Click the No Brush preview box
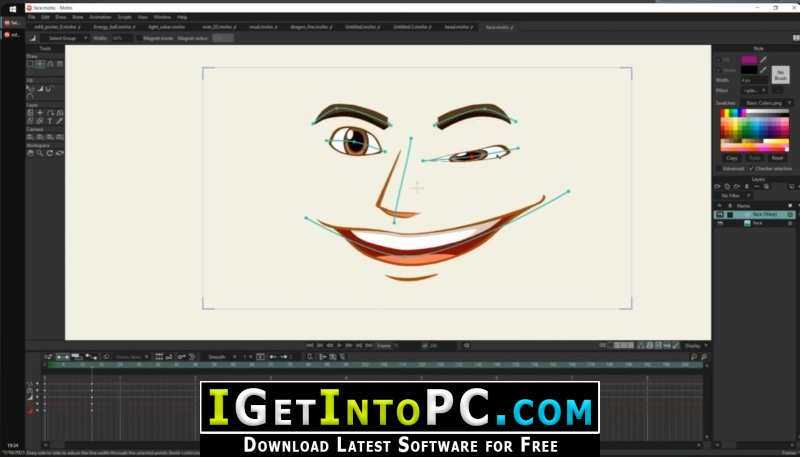800x457 pixels. click(x=780, y=75)
